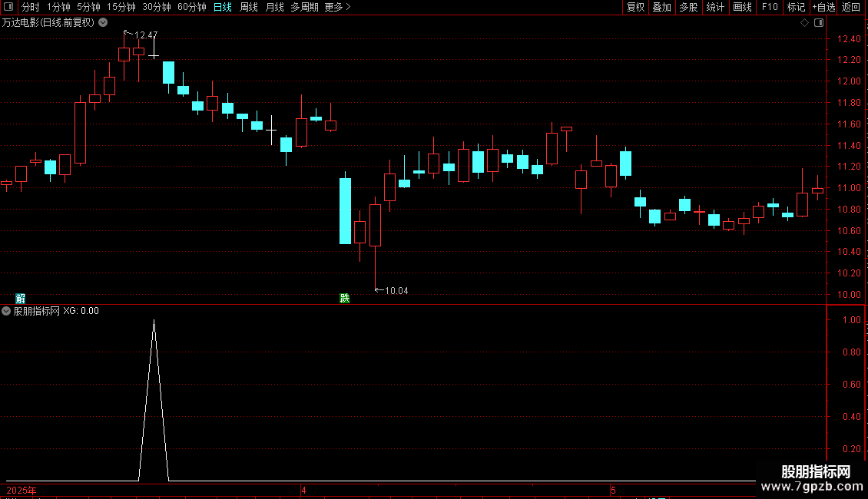Expand the 更多 periods menu
This screenshot has height=499, width=868.
point(337,7)
